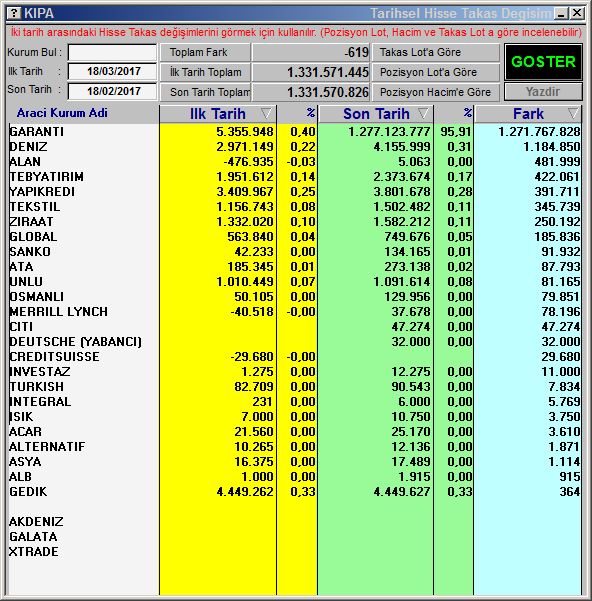Select Takas Lot'a Göre mode
The image size is (592, 601).
pyautogui.click(x=436, y=53)
